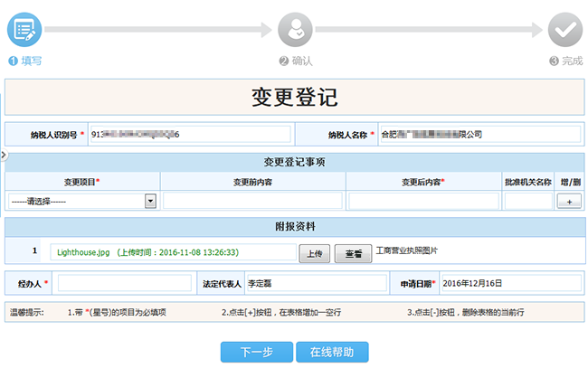This screenshot has width=588, height=368.
Task: Click the 下一步 button
Action: click(x=256, y=352)
